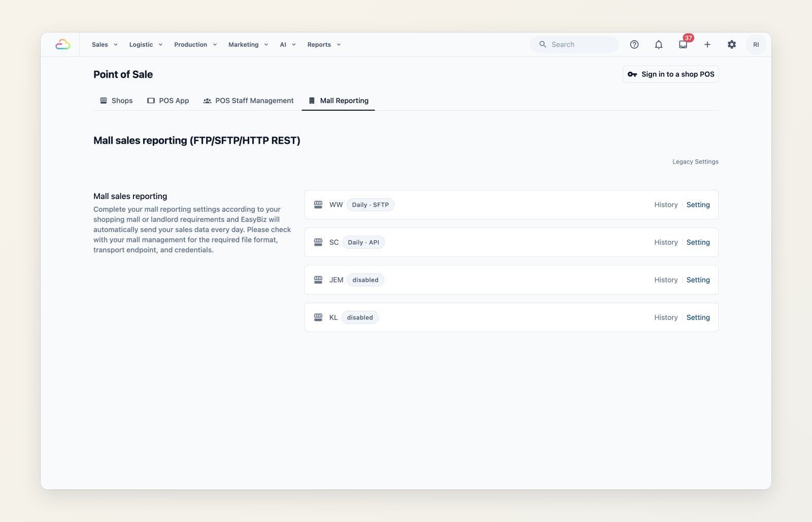This screenshot has width=812, height=522.
Task: Open Setting for KL shop
Action: (x=698, y=317)
